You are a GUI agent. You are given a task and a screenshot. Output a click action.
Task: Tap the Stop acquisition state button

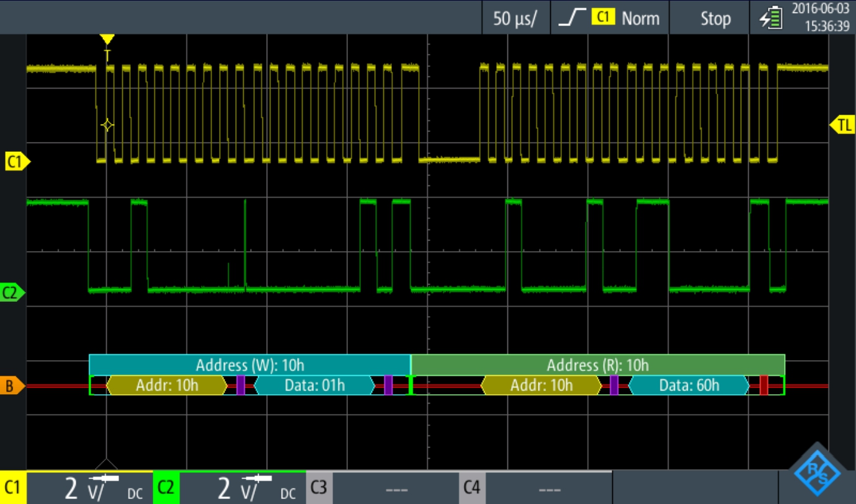coord(715,18)
